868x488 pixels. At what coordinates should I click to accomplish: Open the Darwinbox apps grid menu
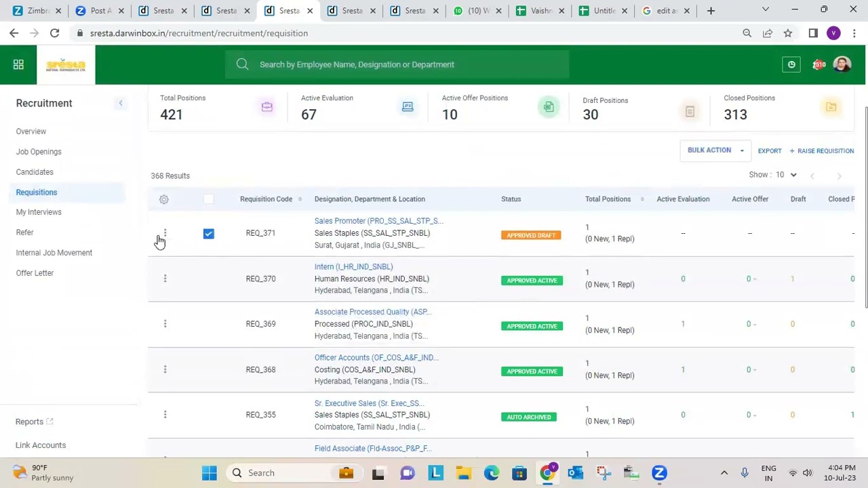[x=18, y=64]
